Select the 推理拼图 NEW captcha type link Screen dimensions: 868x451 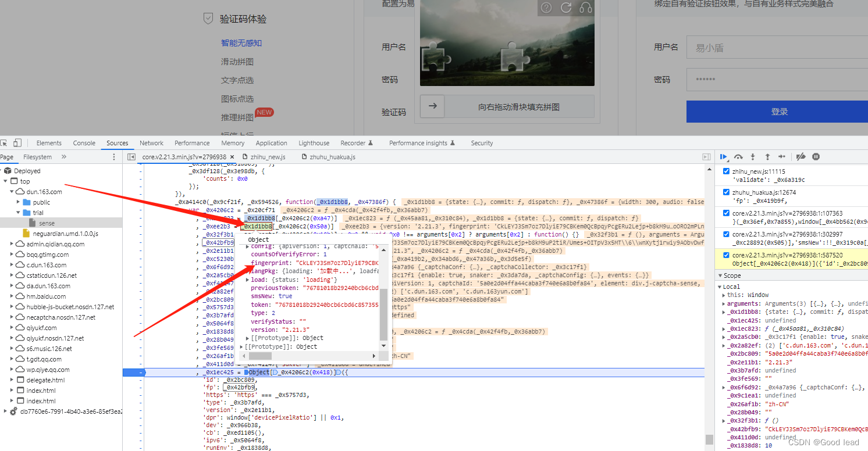(237, 117)
